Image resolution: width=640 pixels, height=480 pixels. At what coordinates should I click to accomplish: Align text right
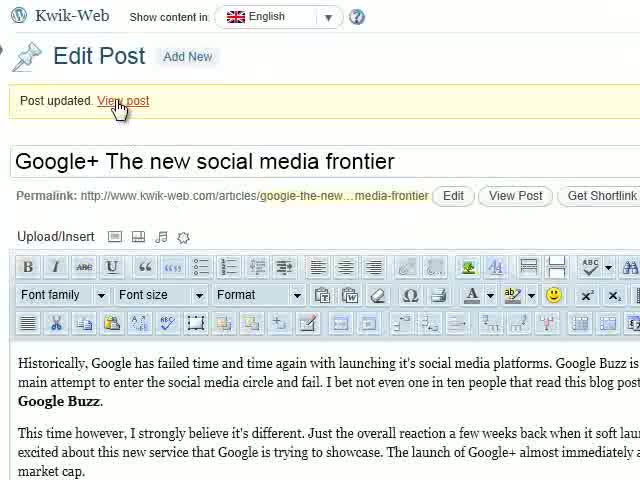374,267
